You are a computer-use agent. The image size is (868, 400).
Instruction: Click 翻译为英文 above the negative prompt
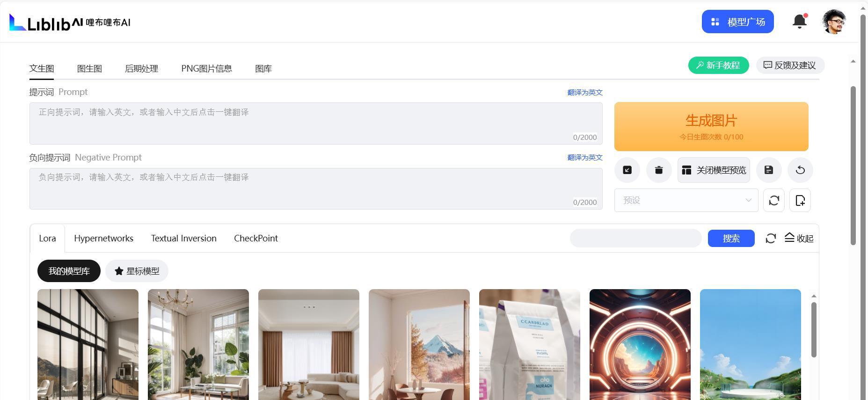pyautogui.click(x=585, y=158)
